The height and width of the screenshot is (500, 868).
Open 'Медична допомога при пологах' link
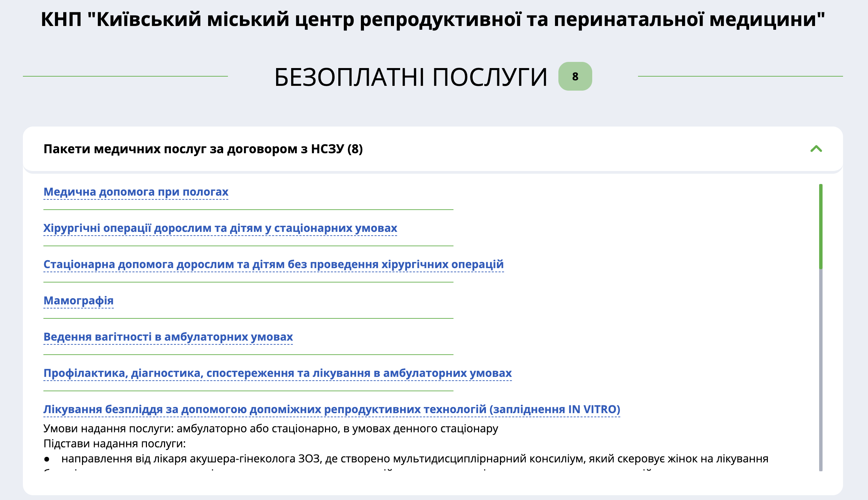click(136, 192)
